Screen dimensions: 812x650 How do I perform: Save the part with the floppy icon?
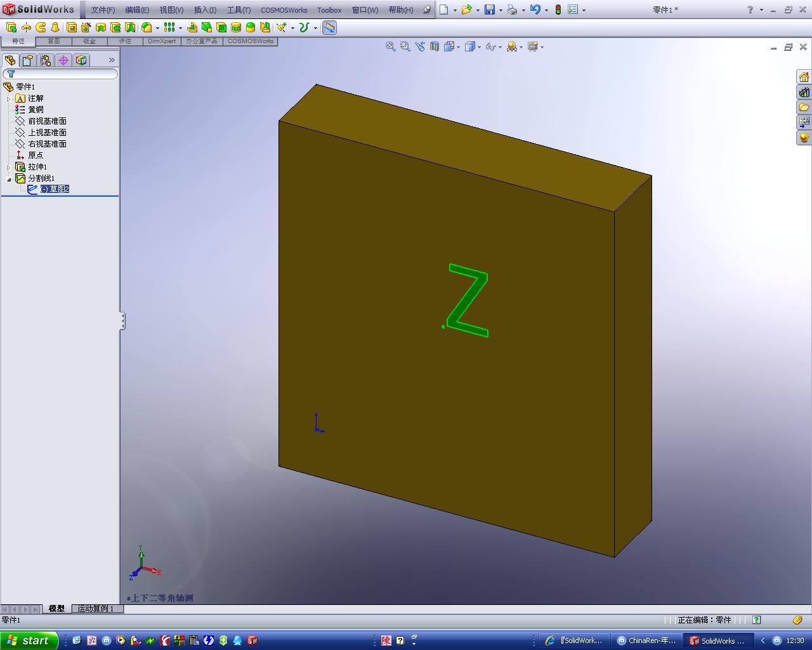point(490,10)
